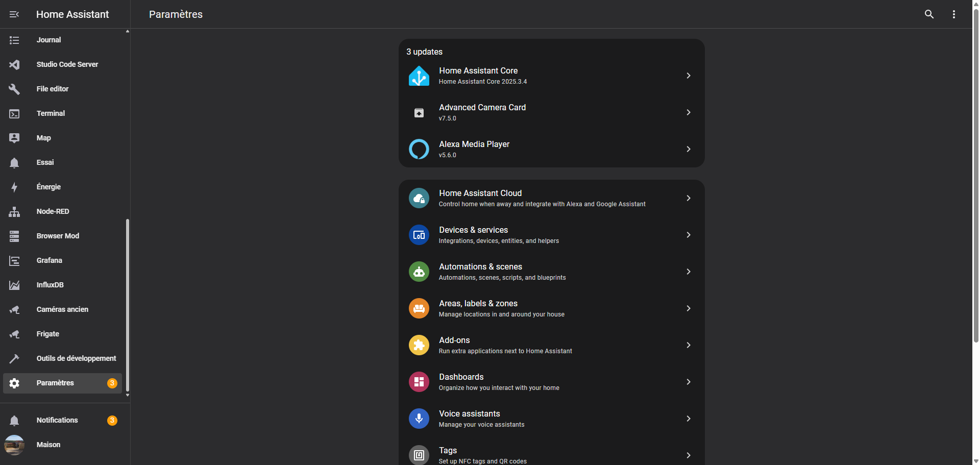Viewport: 980px width, 465px height.
Task: Click the Alexa Media Player ring icon
Action: coord(419,149)
